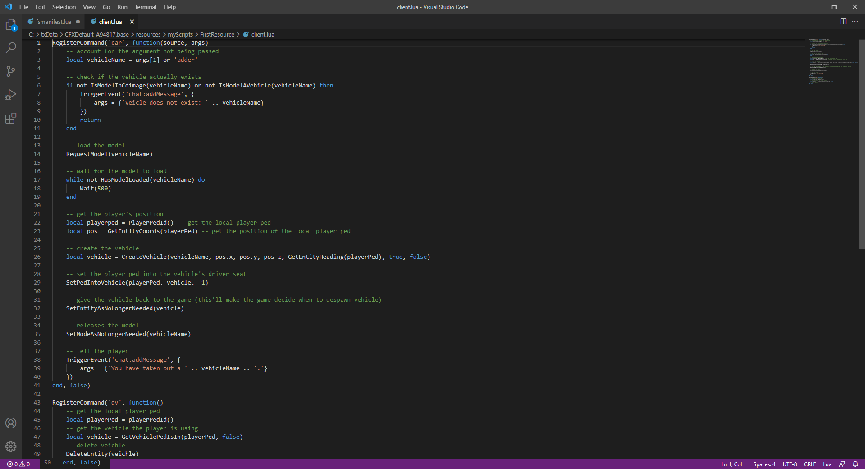Click the FirstResource breadcrumb
The image size is (868, 469).
(x=217, y=34)
